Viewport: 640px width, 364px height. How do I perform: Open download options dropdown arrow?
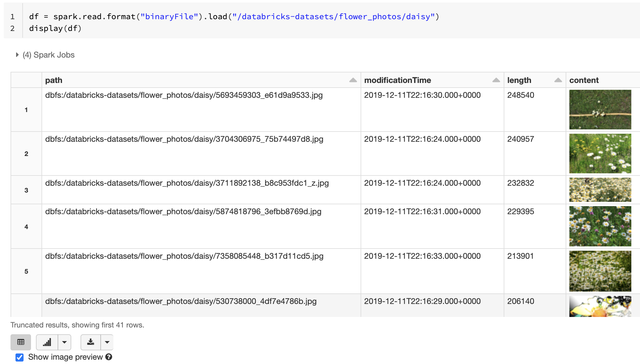click(107, 342)
